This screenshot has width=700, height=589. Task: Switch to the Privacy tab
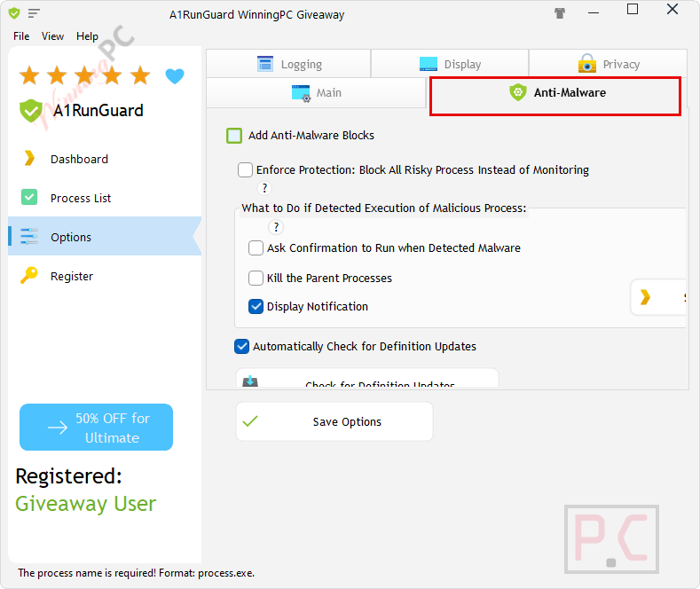point(608,64)
